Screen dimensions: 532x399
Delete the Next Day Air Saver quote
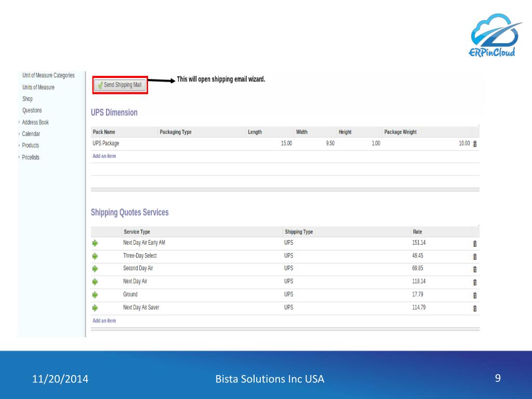(x=475, y=309)
